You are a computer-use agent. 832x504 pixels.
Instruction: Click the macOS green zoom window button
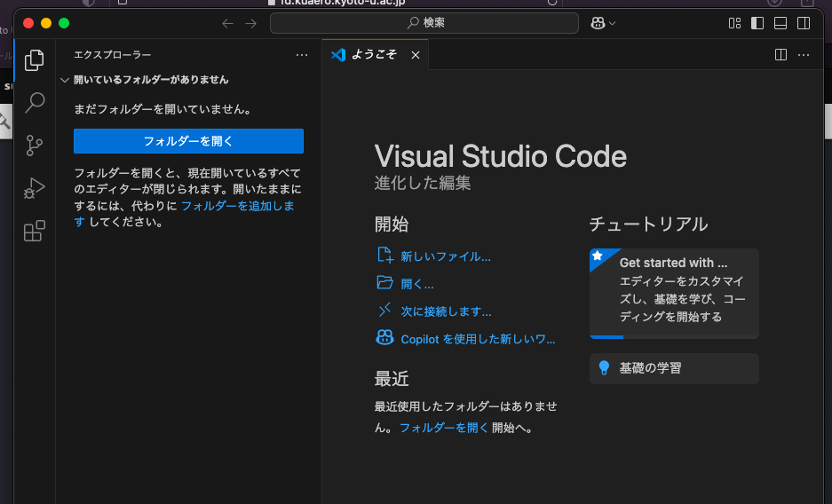click(x=64, y=23)
